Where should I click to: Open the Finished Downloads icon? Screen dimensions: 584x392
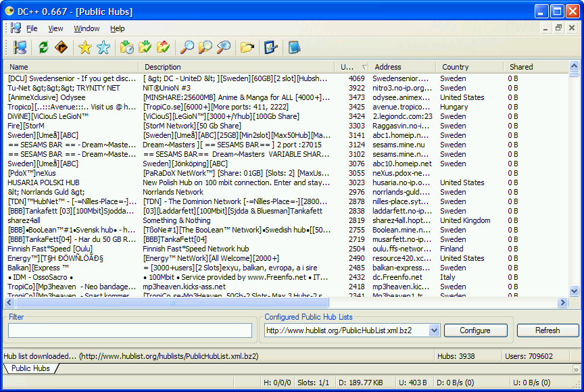(145, 48)
